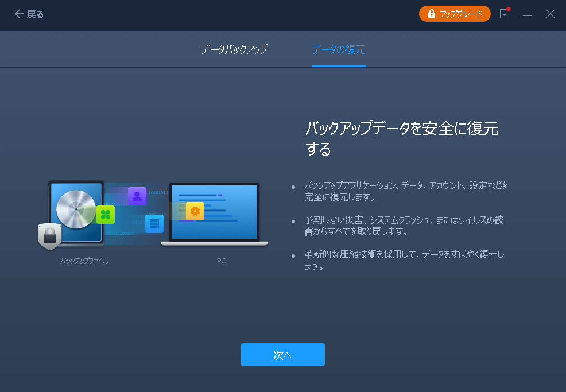
Task: Click the green clover application icon
Action: pos(106,215)
